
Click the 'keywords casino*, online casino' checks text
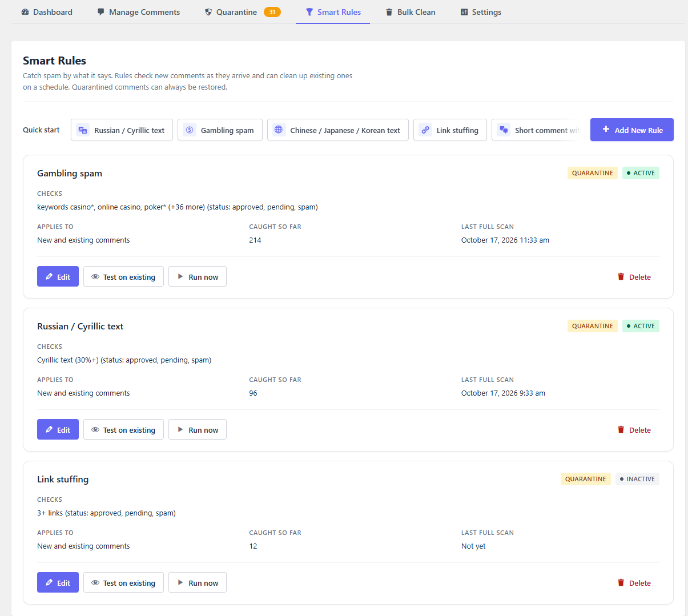coord(178,207)
